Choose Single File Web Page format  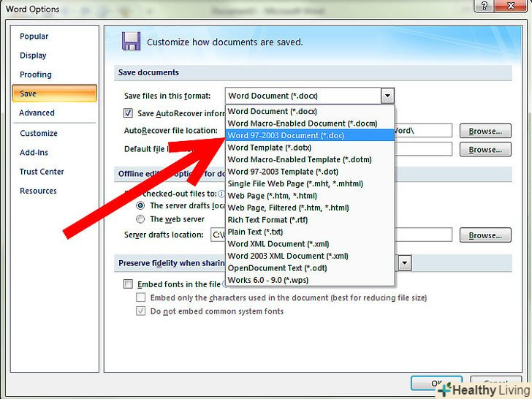coord(310,183)
